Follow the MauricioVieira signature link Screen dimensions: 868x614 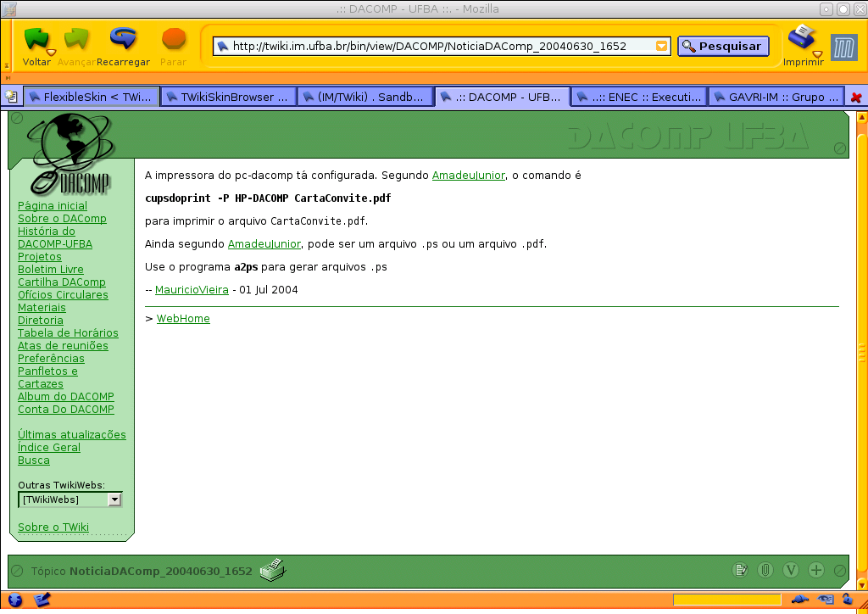[192, 290]
